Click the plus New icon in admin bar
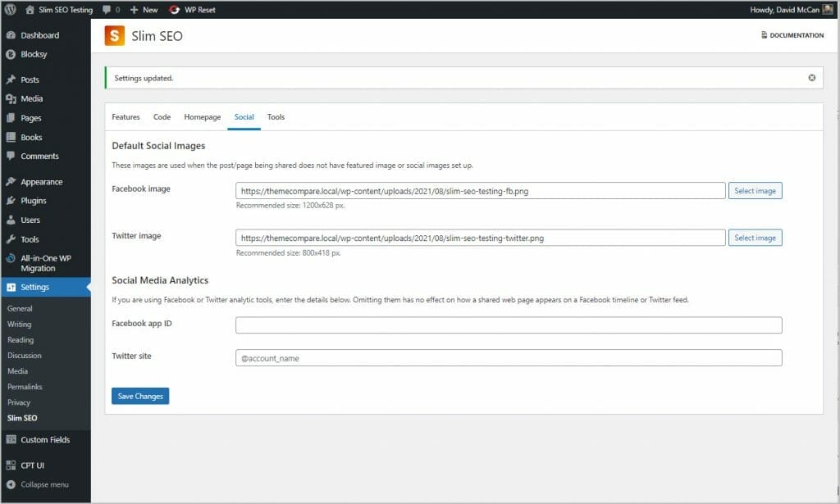This screenshot has width=840, height=504. pos(134,10)
